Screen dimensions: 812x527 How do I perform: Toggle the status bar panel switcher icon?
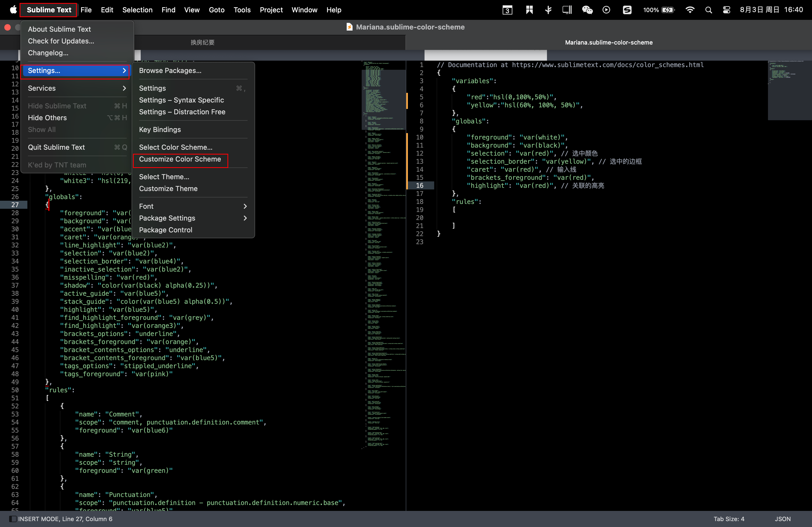[13, 519]
